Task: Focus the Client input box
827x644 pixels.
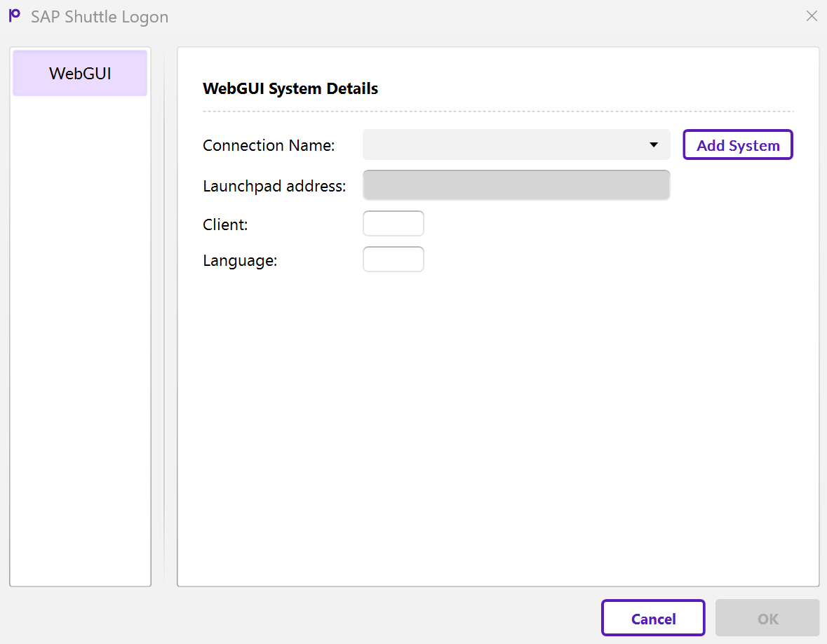Action: [394, 224]
